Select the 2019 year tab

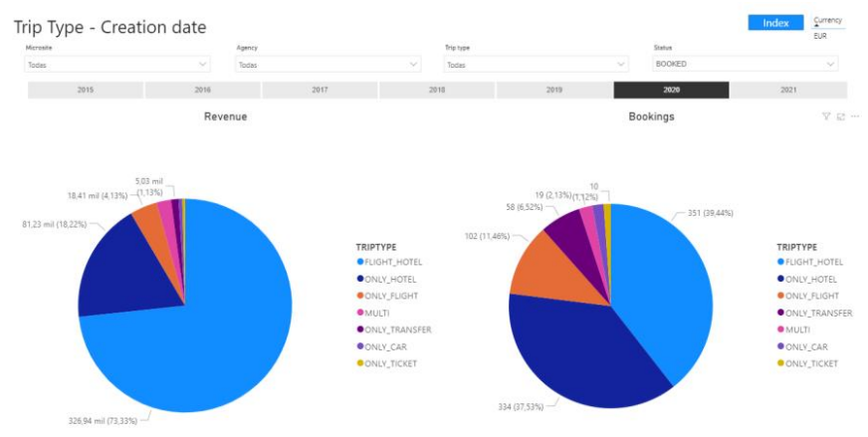[x=553, y=90]
